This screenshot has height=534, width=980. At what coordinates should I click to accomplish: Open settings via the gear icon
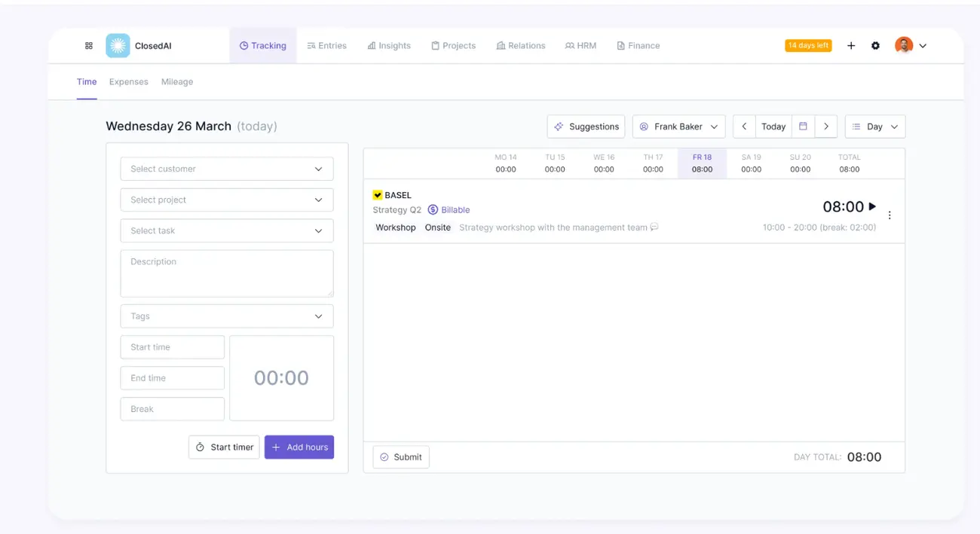point(875,46)
